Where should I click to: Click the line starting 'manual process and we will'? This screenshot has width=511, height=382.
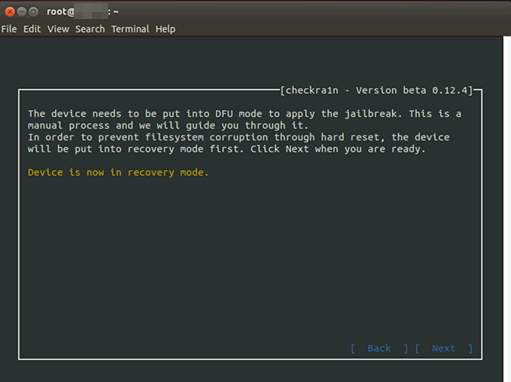[168, 125]
